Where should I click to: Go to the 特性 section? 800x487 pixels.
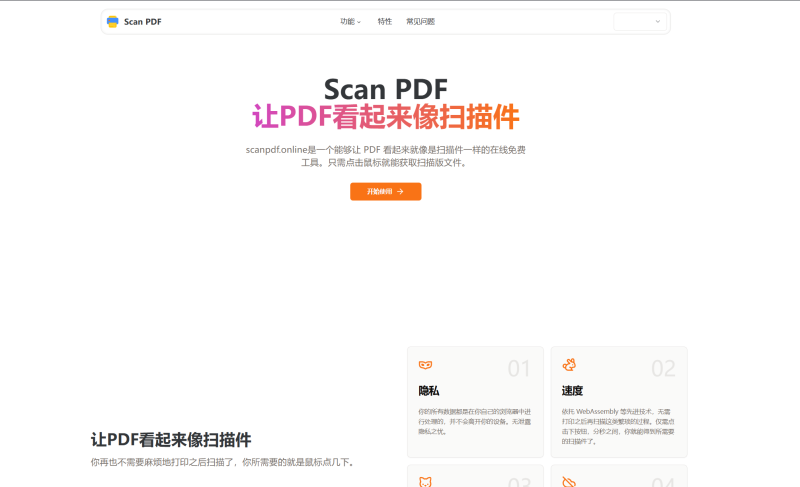[385, 21]
